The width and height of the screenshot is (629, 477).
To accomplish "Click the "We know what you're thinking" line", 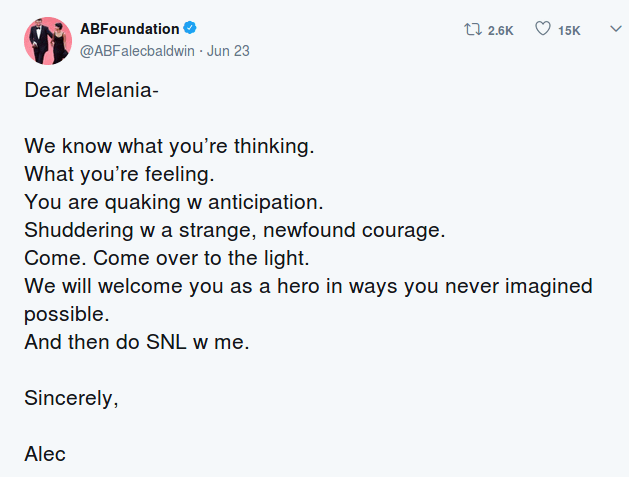I will tap(169, 146).
